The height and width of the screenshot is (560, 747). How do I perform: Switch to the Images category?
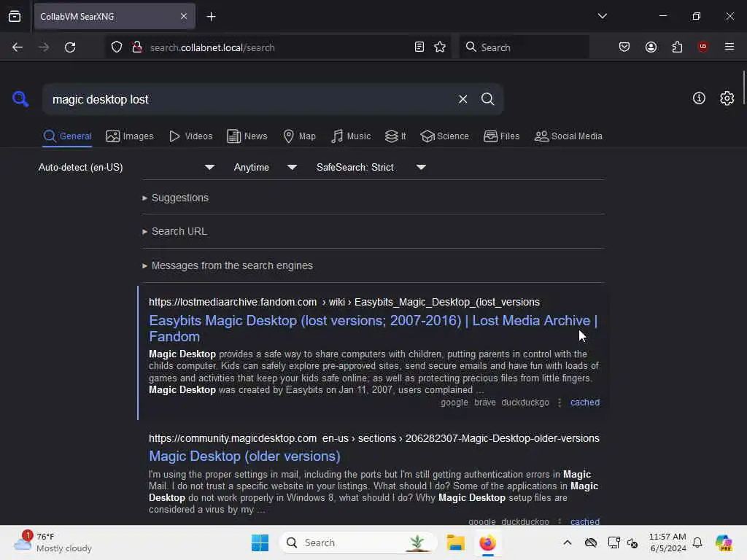click(x=130, y=136)
